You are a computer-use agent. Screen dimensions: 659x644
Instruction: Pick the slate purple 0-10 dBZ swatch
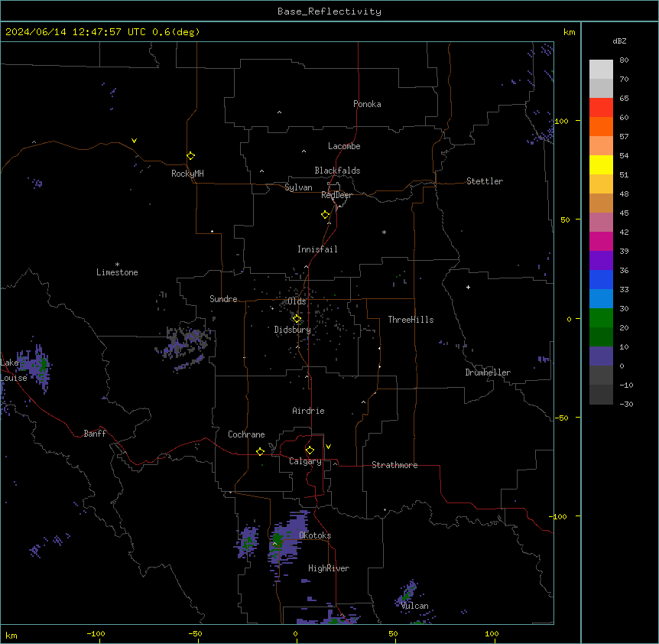coord(601,356)
